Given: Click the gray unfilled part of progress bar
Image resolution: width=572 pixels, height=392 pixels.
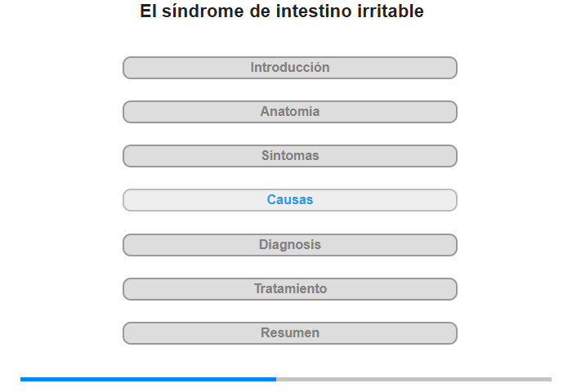Looking at the screenshot, I should tap(413, 379).
